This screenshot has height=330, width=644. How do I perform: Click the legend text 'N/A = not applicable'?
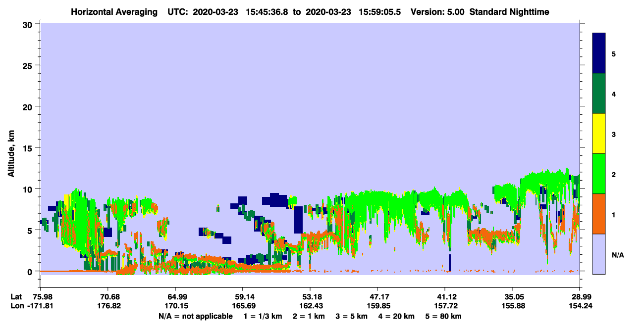[195, 316]
